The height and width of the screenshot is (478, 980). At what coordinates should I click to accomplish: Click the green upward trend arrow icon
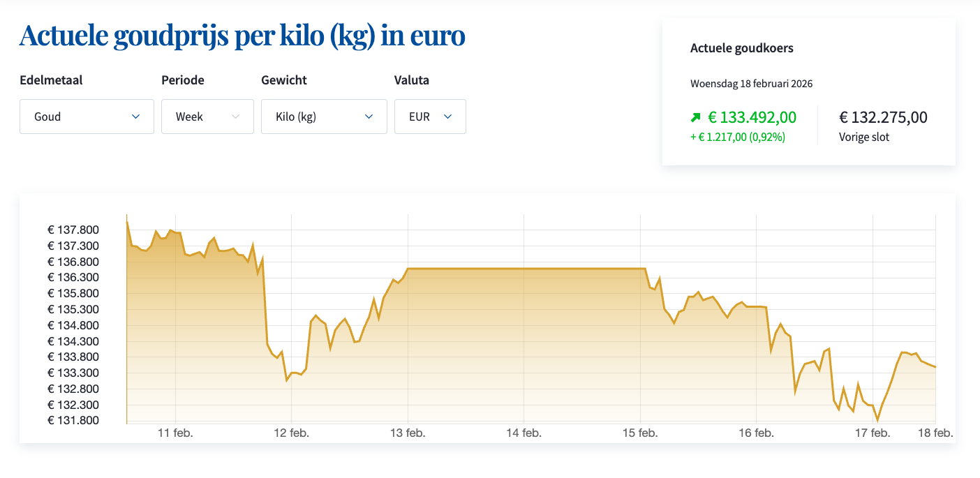(695, 117)
